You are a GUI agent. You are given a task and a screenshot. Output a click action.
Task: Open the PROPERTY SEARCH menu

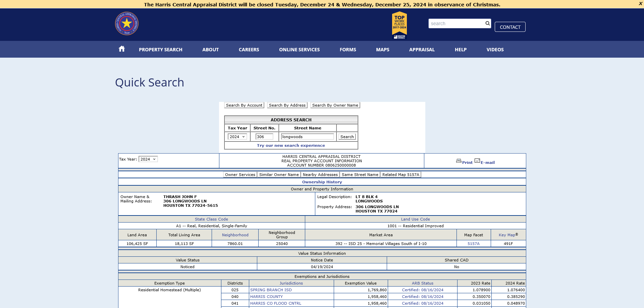(x=161, y=50)
